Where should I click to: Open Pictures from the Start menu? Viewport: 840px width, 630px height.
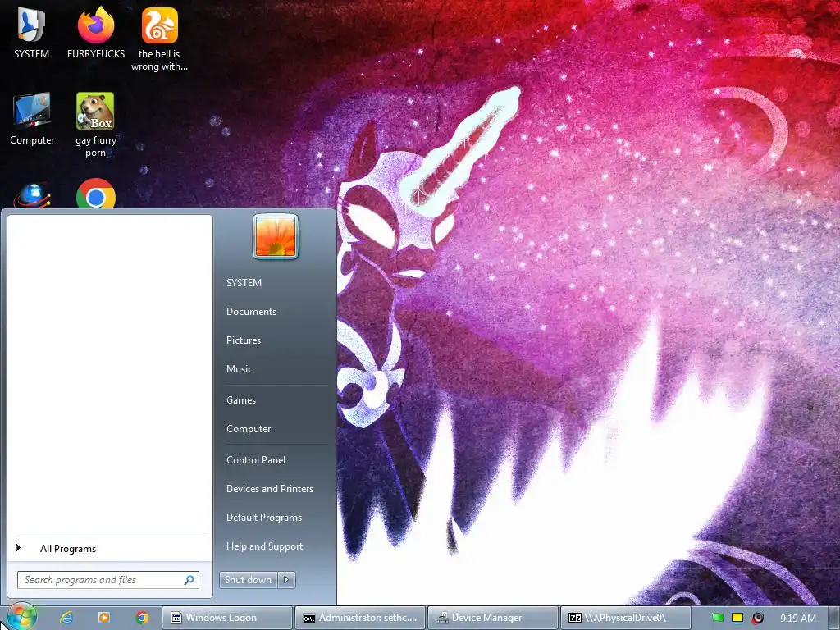pyautogui.click(x=243, y=340)
